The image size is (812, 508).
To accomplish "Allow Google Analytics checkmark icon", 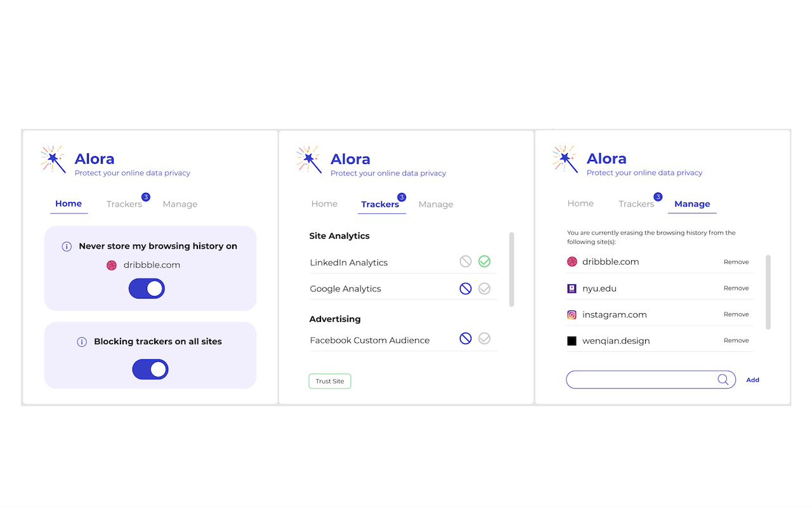I will pyautogui.click(x=485, y=288).
